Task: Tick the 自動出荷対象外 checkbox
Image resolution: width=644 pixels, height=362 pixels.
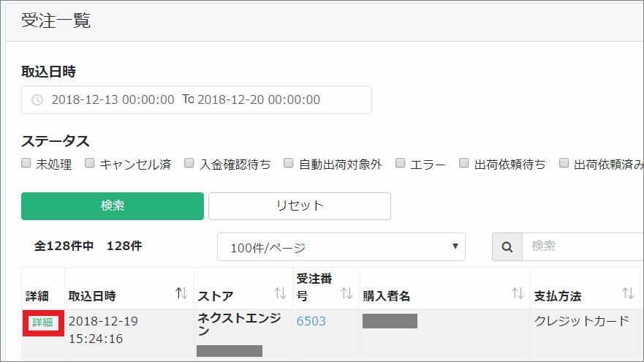Action: click(289, 164)
